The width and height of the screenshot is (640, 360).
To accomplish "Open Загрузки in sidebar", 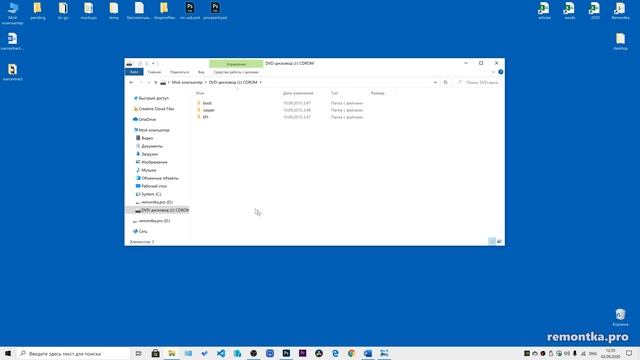I will click(x=147, y=154).
